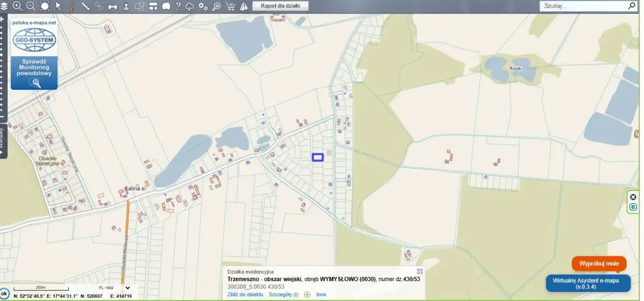The image size is (644, 301).
Task: Activate the object information tool
Action: (x=72, y=6)
